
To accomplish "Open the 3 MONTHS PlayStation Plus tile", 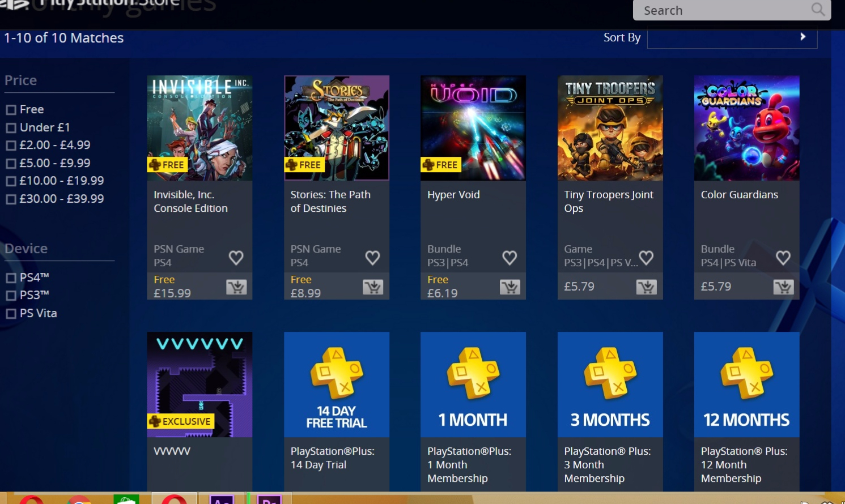I will (x=610, y=385).
